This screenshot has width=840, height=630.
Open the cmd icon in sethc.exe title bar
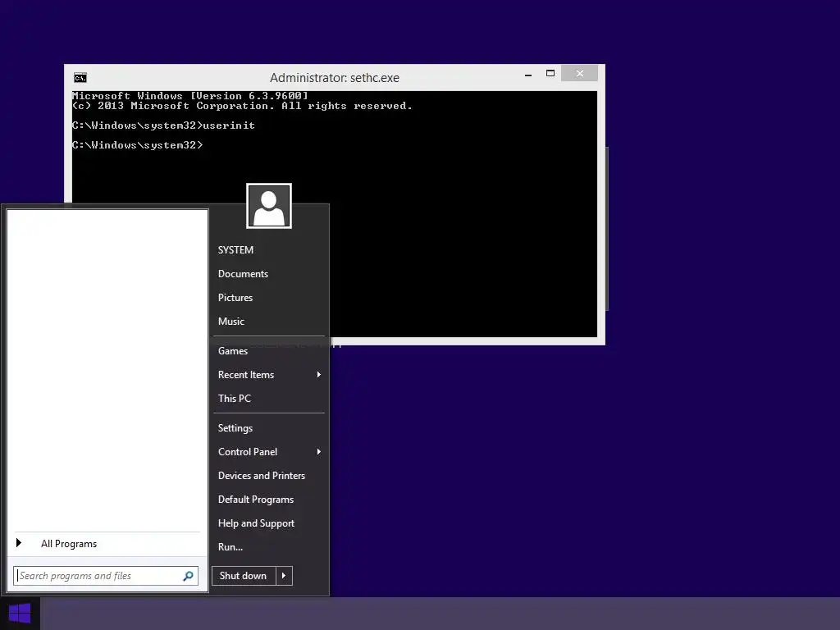pyautogui.click(x=80, y=78)
